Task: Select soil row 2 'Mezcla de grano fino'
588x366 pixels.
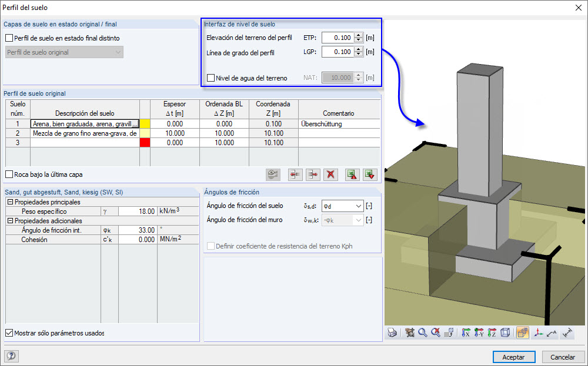Action: click(85, 133)
